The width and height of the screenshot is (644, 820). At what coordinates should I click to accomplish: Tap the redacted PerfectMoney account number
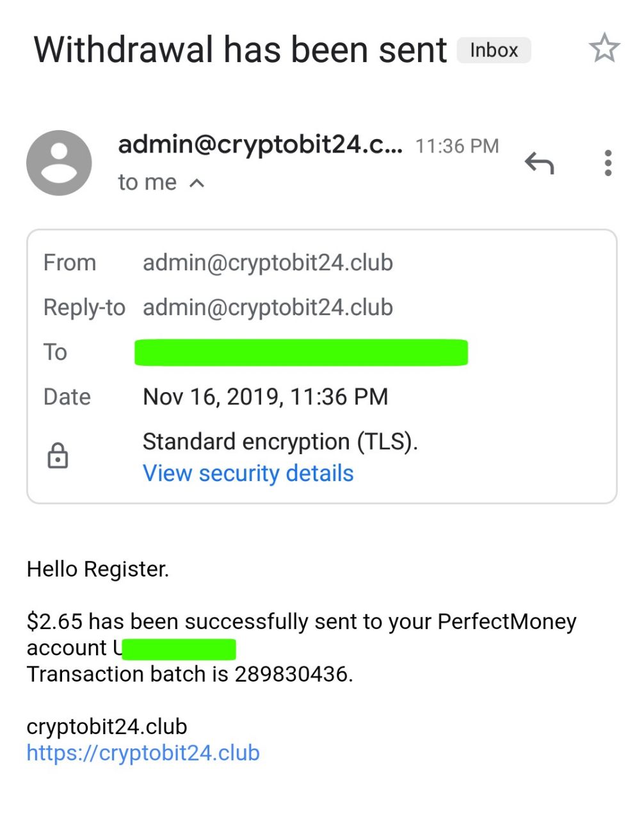pyautogui.click(x=179, y=649)
